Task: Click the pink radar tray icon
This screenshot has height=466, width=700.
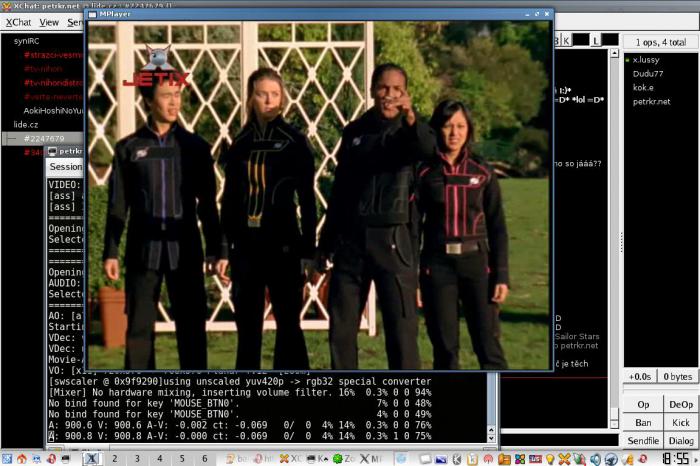Action: [488, 459]
